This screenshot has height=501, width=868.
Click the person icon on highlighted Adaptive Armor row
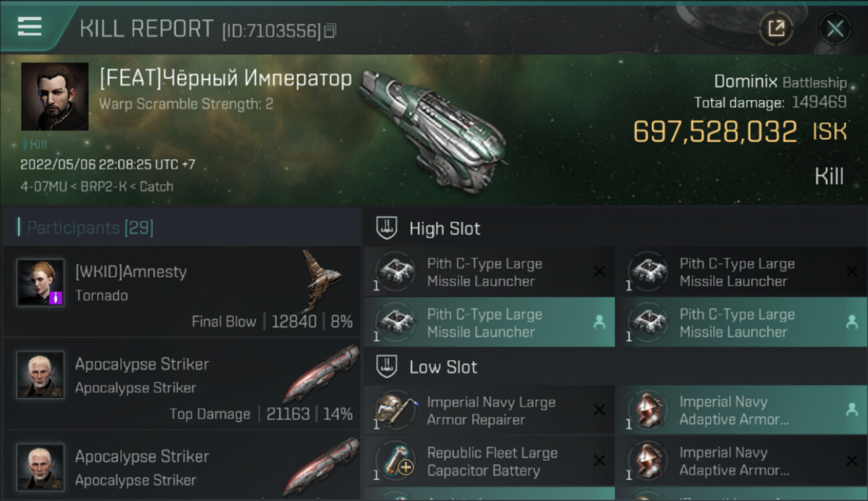pos(851,410)
